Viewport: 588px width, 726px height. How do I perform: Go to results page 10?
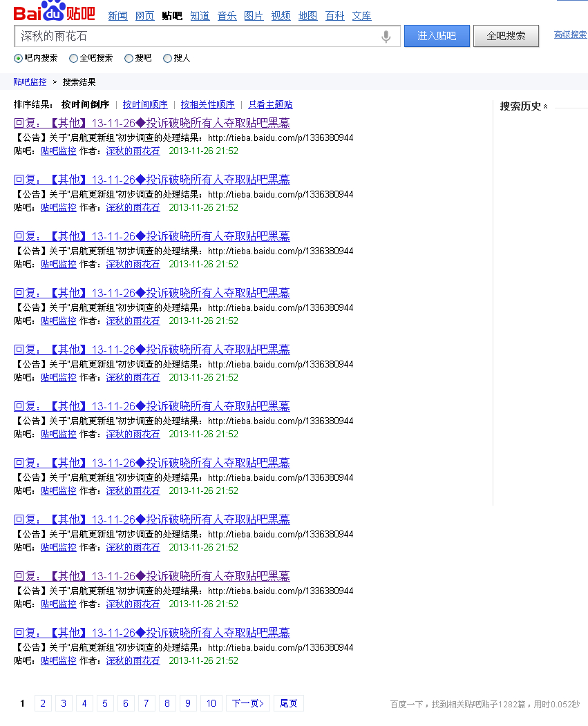point(211,703)
